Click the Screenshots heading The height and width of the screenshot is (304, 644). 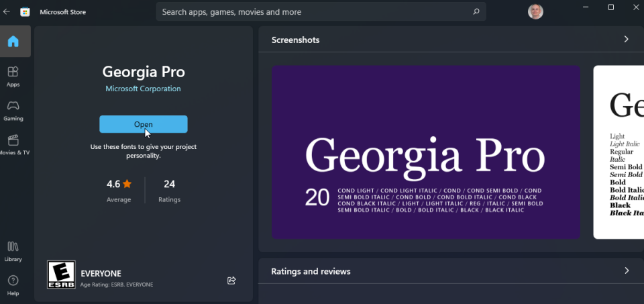[295, 40]
